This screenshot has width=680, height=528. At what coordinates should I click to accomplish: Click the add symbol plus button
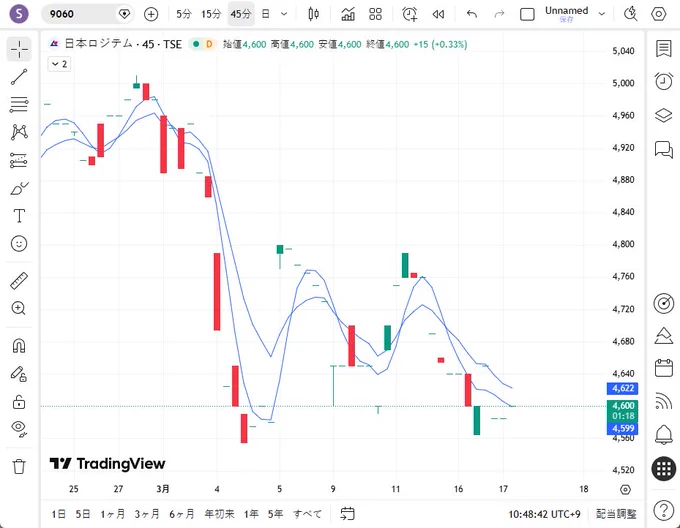(x=151, y=14)
